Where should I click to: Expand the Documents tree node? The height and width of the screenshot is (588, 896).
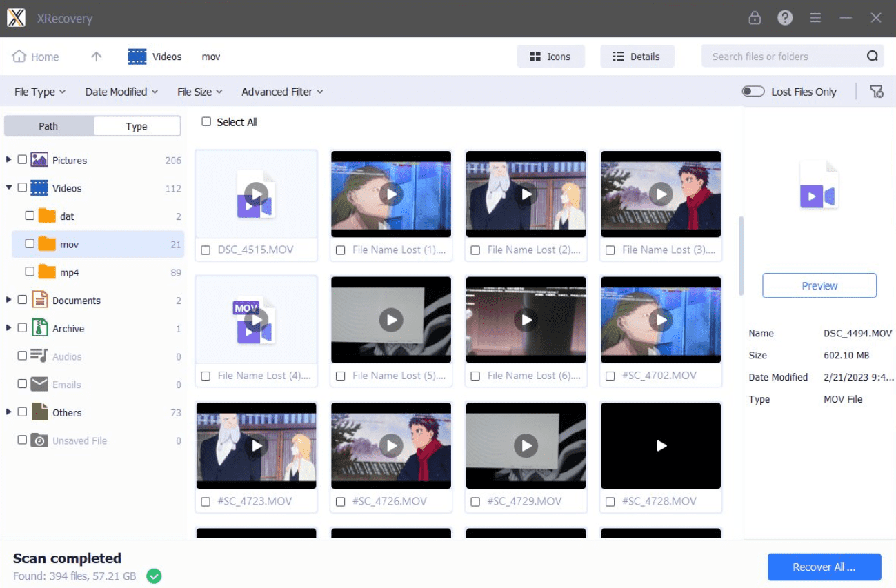pyautogui.click(x=8, y=299)
